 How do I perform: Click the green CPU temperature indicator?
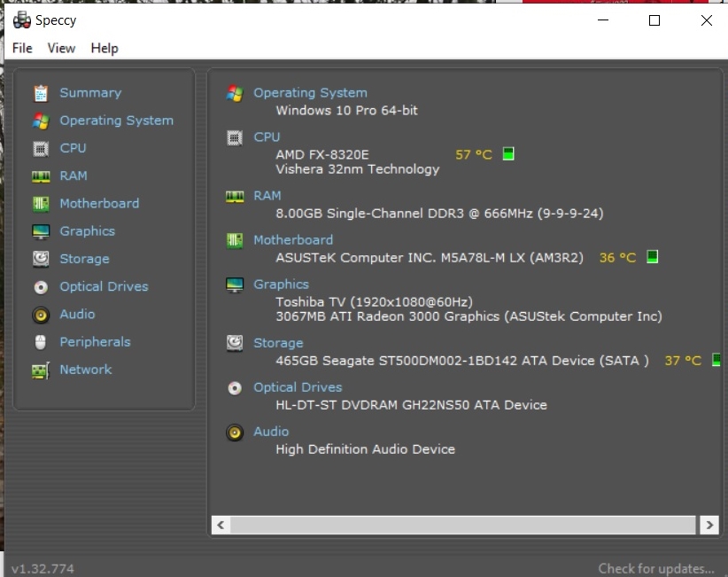(x=508, y=153)
